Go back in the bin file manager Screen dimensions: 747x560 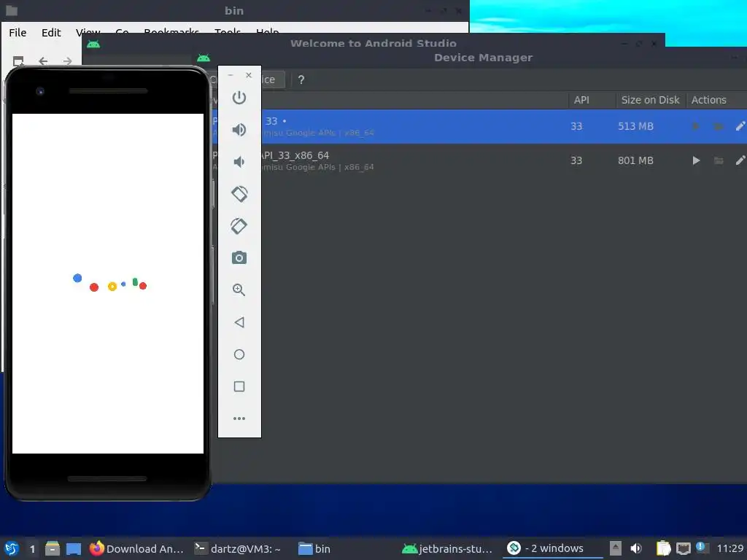click(43, 61)
